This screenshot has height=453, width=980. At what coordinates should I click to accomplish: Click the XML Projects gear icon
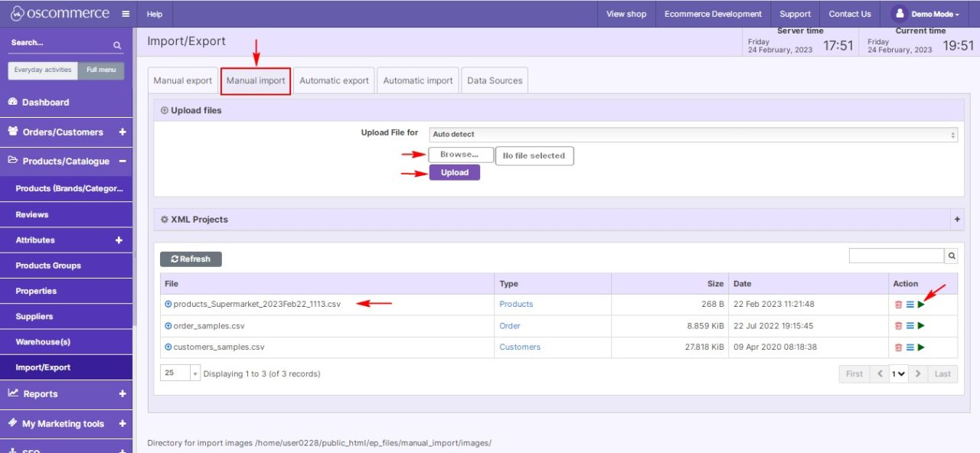(164, 220)
